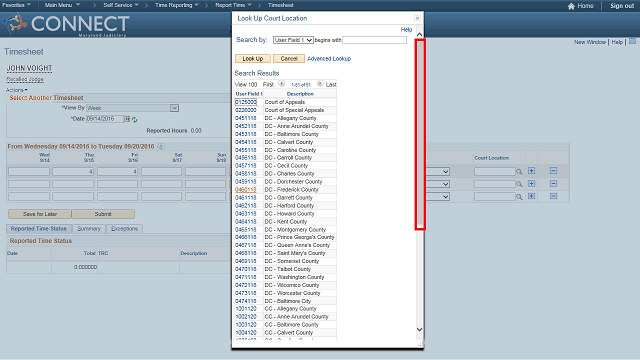Add a row using second row plus icon
This screenshot has height=360, width=640.
[x=531, y=184]
